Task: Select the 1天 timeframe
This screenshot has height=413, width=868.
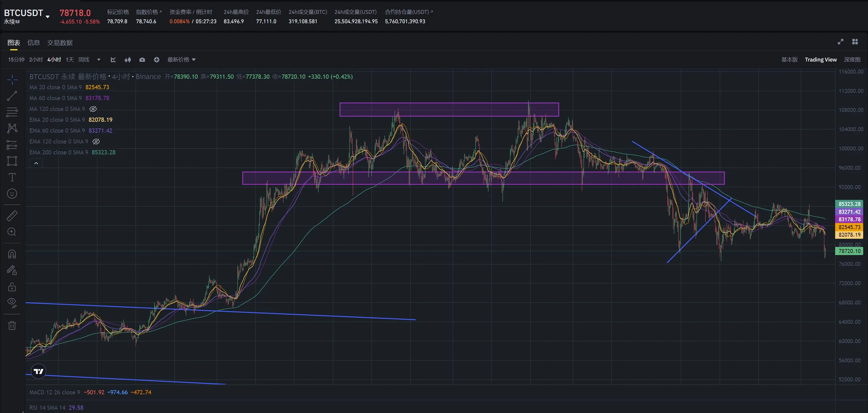Action: coord(70,60)
